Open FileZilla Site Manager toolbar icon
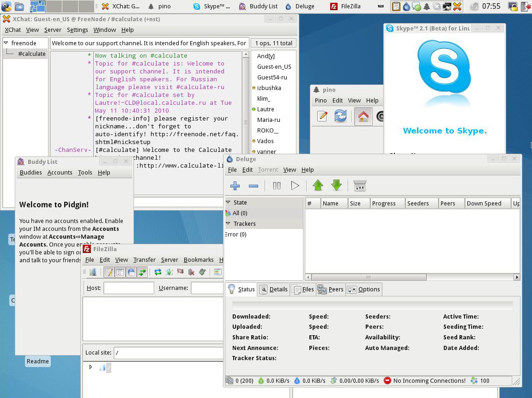The image size is (532, 398). click(92, 272)
